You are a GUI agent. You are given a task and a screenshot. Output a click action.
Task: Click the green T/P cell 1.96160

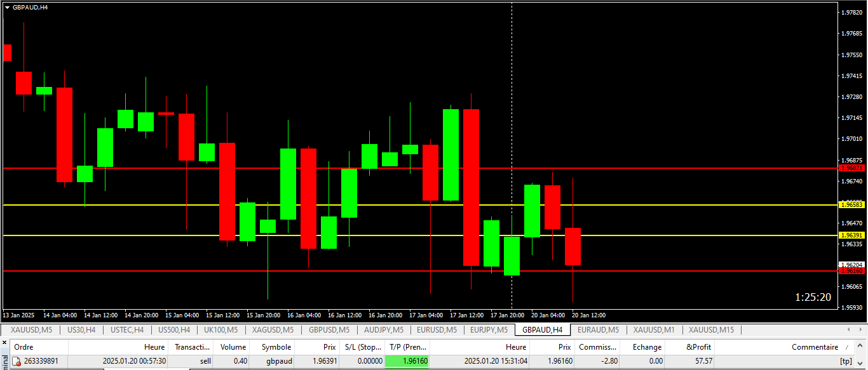407,361
